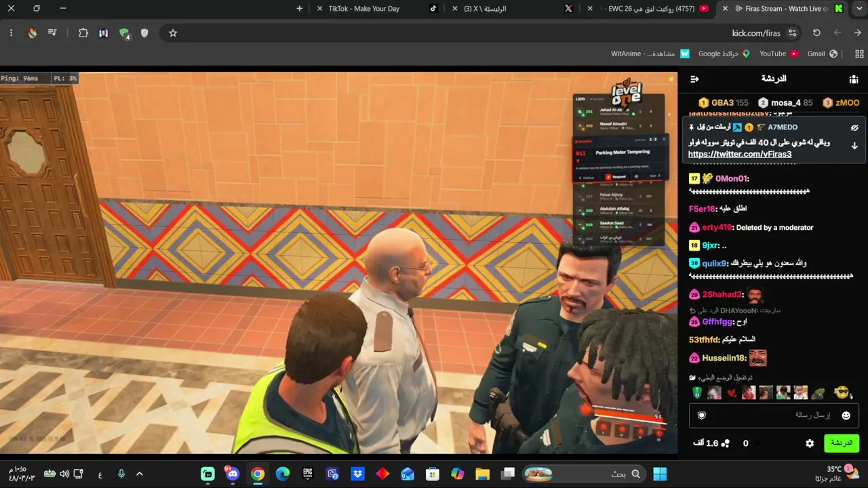This screenshot has width=868, height=488.
Task: Open Microsoft Edge from the taskbar
Action: point(283,474)
